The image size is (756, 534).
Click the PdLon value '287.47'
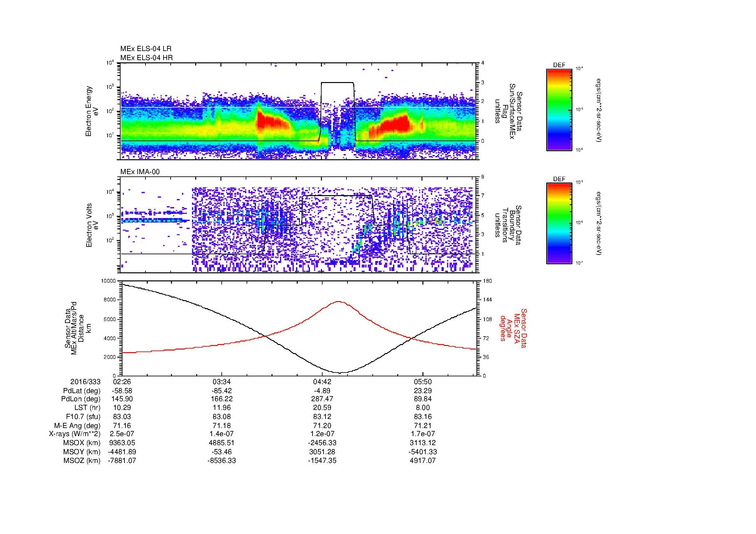click(322, 399)
